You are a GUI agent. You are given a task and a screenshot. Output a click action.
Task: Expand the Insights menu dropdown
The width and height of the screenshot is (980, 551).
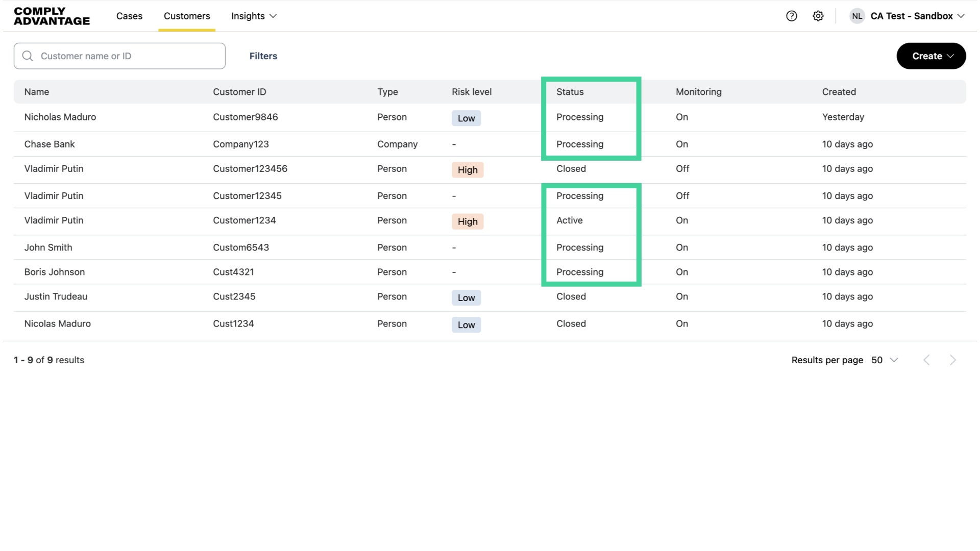pyautogui.click(x=254, y=16)
